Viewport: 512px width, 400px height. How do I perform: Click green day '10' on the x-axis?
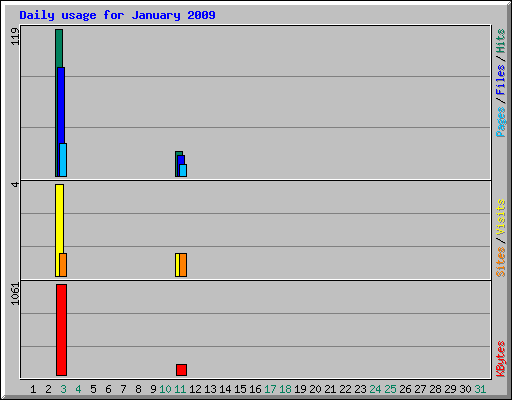pyautogui.click(x=165, y=389)
